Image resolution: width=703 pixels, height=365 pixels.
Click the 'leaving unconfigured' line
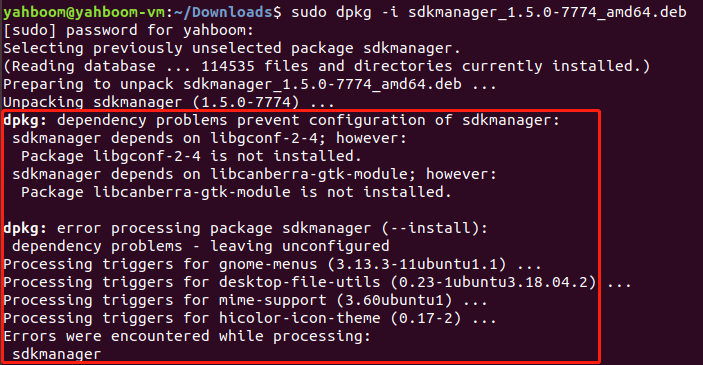point(200,246)
